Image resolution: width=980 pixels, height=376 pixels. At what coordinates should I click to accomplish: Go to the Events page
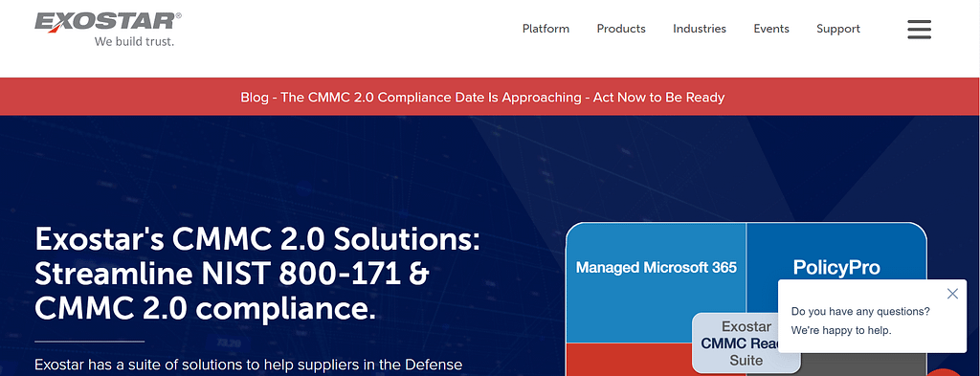(771, 29)
